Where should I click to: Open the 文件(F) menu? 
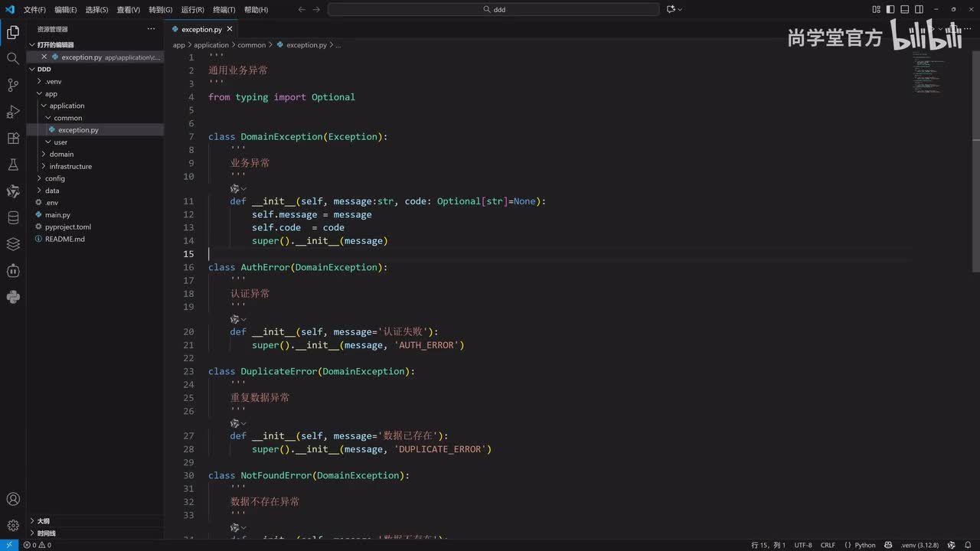[x=34, y=9]
